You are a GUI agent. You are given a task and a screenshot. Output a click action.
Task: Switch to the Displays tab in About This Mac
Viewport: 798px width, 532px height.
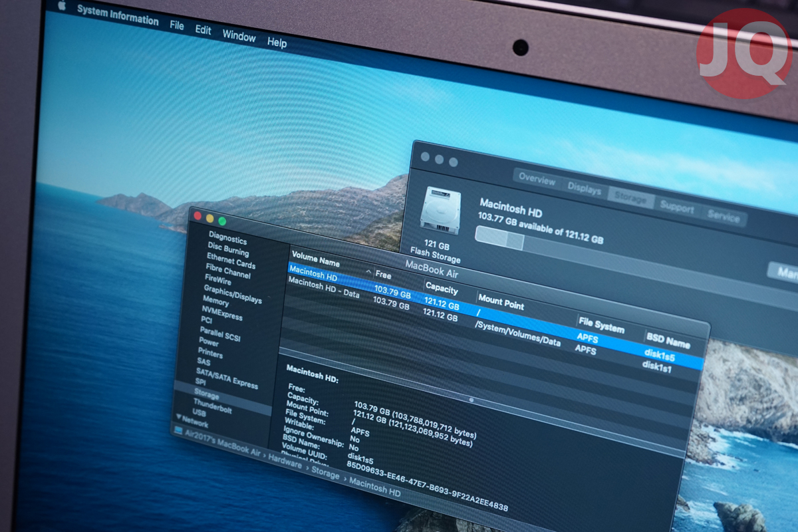tap(584, 188)
